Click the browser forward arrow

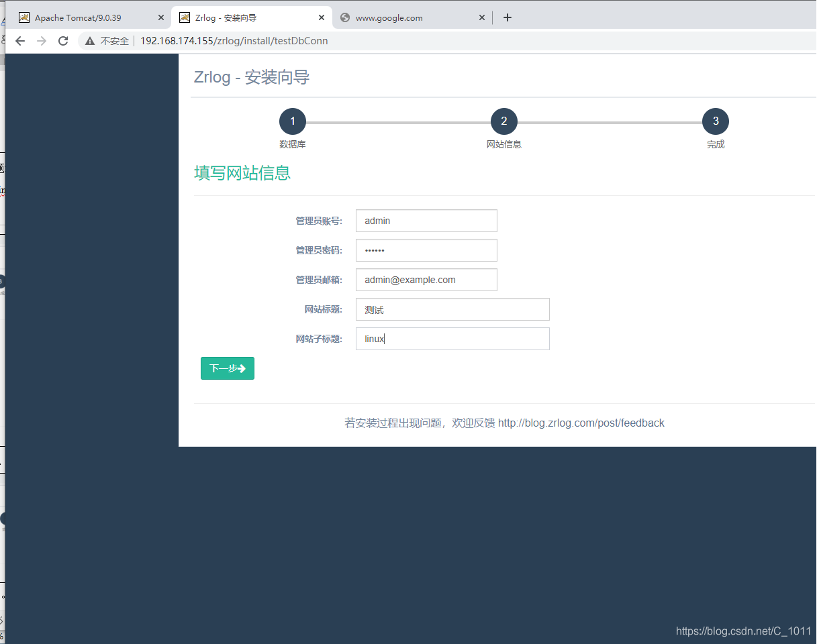(x=42, y=41)
